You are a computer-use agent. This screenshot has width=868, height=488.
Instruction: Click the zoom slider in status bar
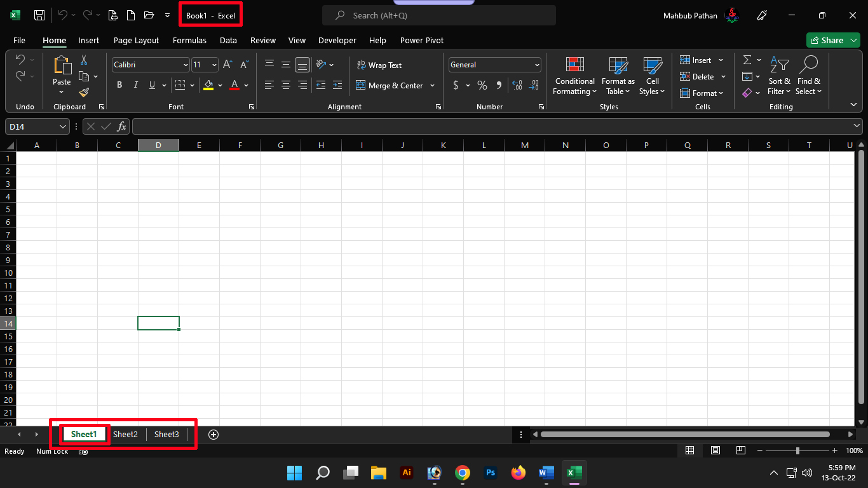[x=797, y=451]
